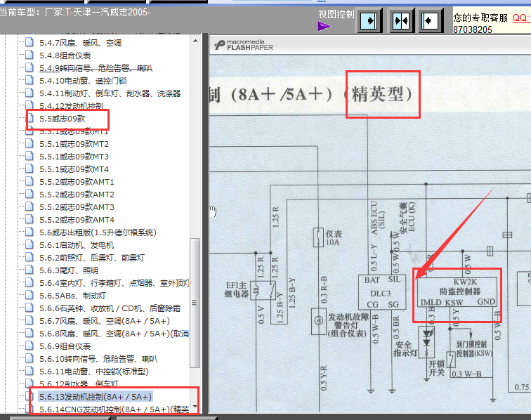Open 5.6.9组合仪表
This screenshot has height=420, width=531.
[x=65, y=346]
